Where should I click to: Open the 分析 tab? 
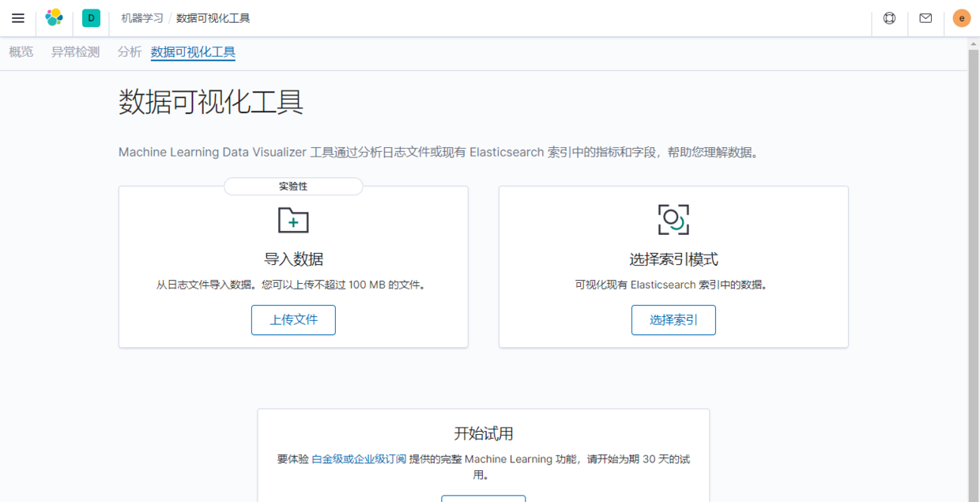tap(130, 52)
